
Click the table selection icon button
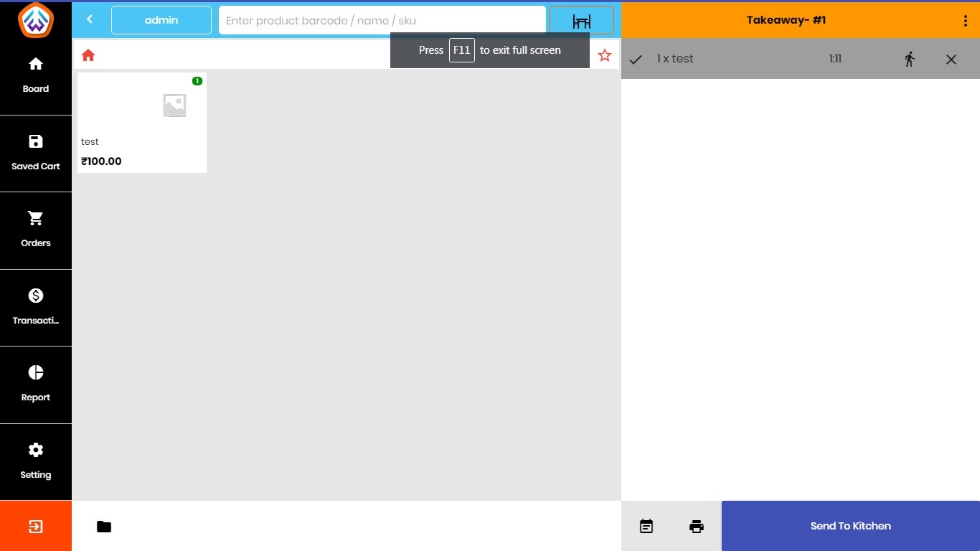(581, 20)
